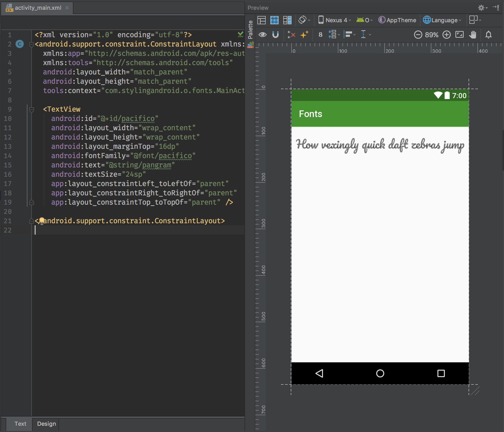
Task: Click the battery icon in preview status bar
Action: pyautogui.click(x=447, y=95)
